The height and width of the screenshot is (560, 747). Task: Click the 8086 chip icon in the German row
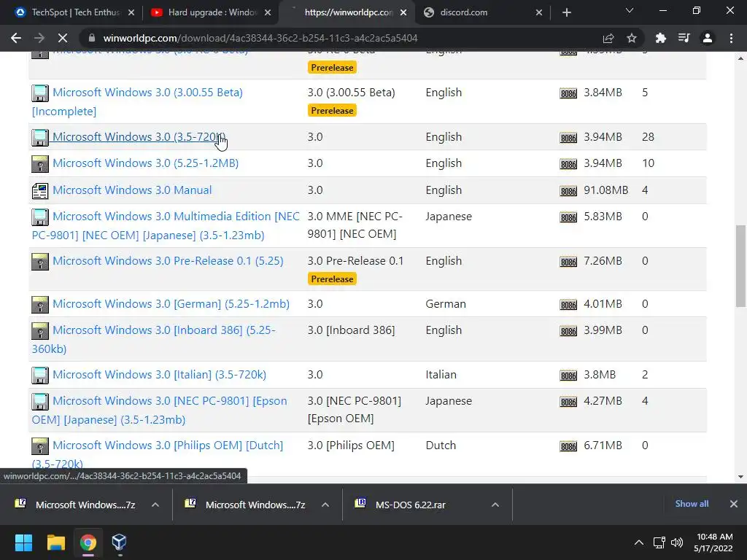pyautogui.click(x=568, y=305)
